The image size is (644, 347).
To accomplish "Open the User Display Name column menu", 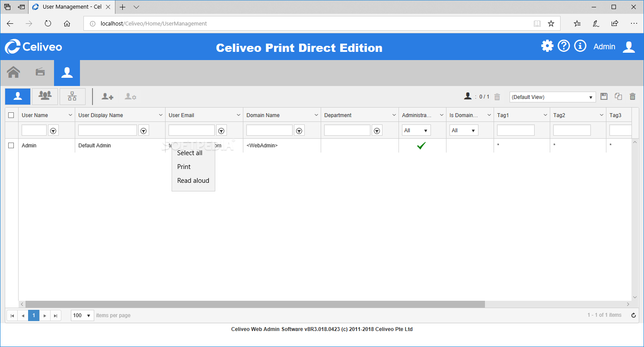I will point(161,115).
